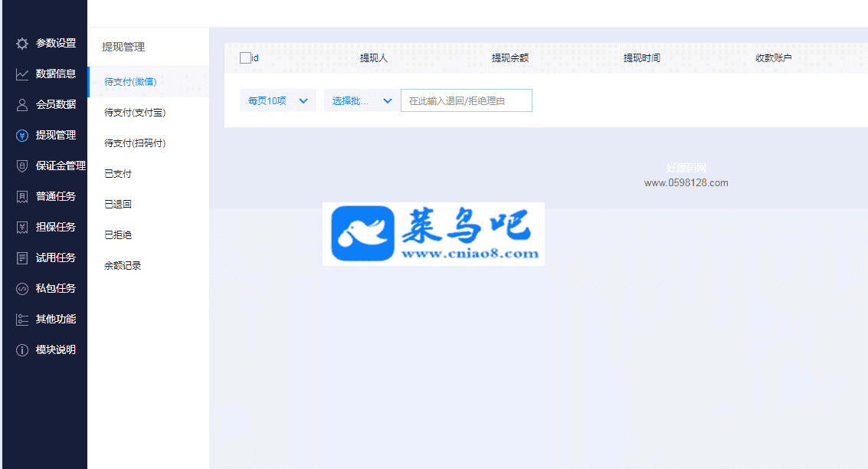Tick the select-all checkbox beside id

pos(245,57)
